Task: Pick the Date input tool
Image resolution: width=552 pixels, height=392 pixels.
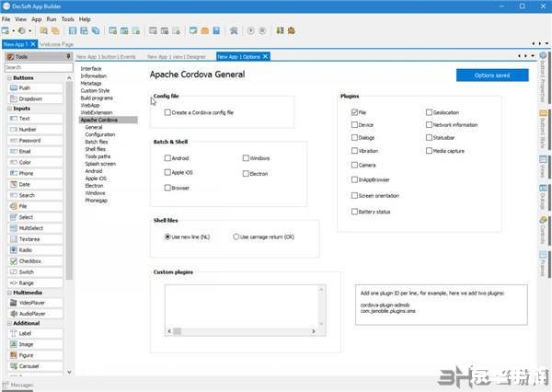Action: click(35, 184)
